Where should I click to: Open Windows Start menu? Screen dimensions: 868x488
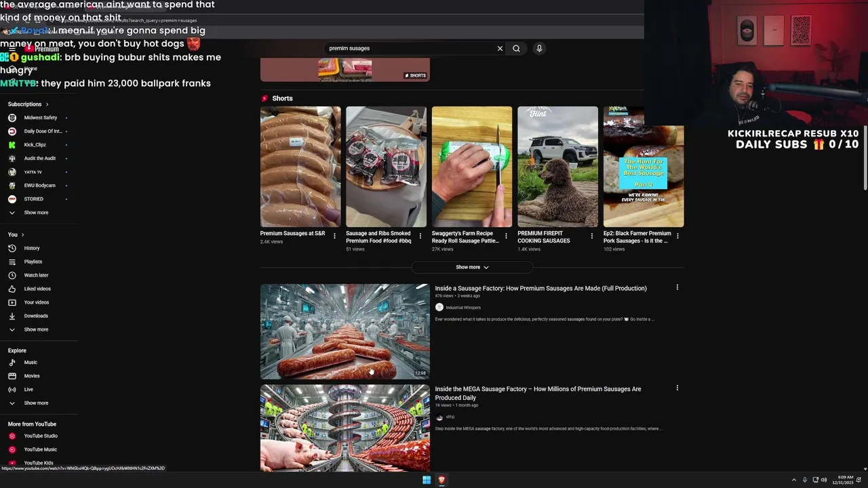427,480
